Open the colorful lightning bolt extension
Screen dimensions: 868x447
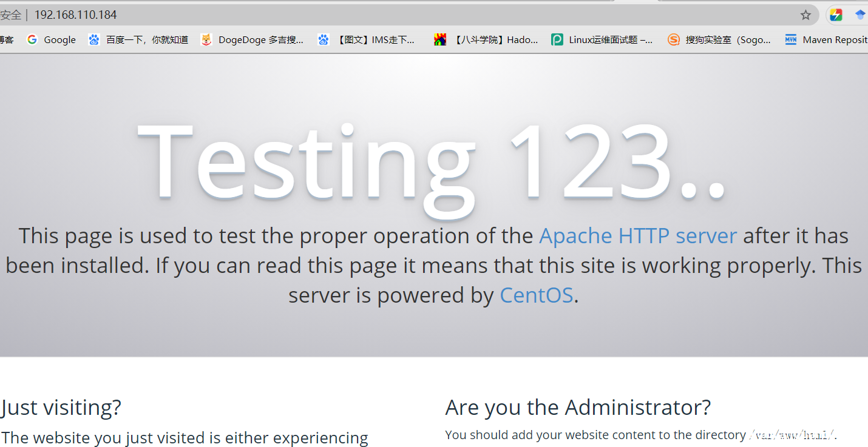(x=836, y=15)
